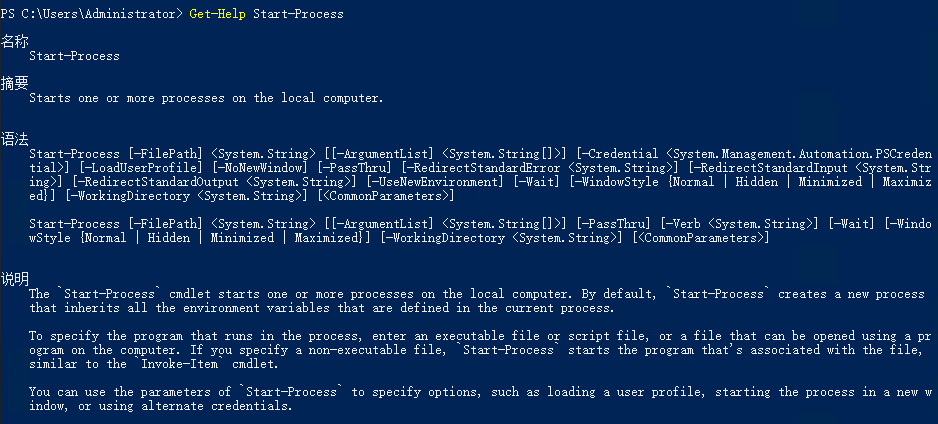The height and width of the screenshot is (424, 938).
Task: Click 'Start-Process' under the 名称 heading
Action: click(x=74, y=56)
